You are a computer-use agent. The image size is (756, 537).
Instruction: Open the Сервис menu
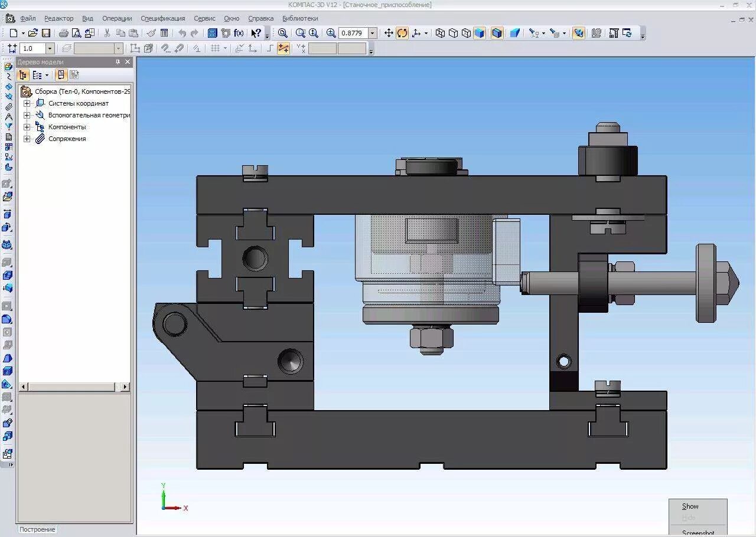pos(204,18)
